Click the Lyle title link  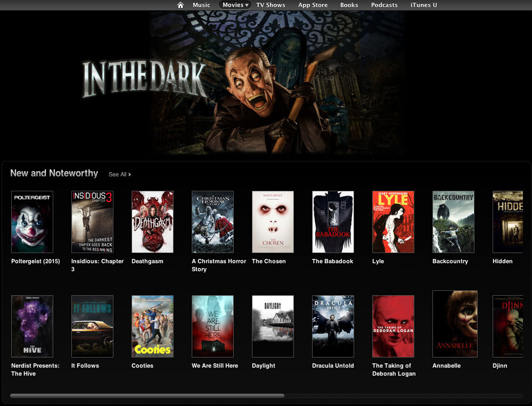(x=378, y=262)
